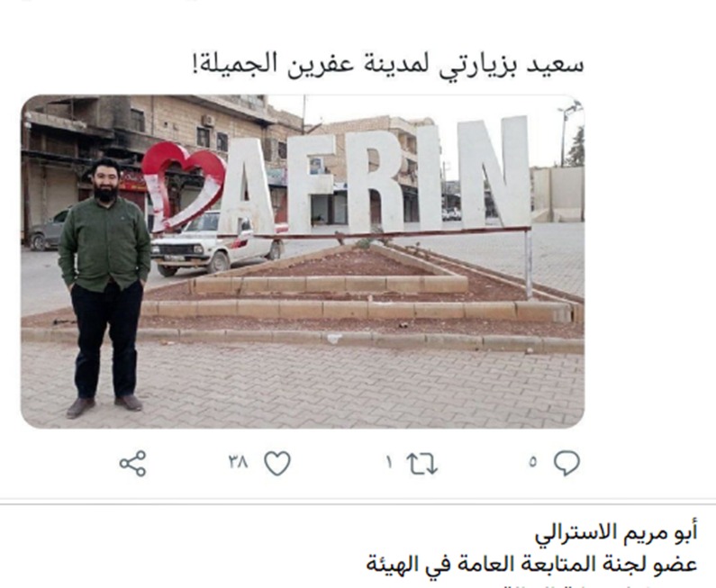Viewport: 716px width, 588px height.
Task: Click the reply count ٥
Action: pos(533,463)
